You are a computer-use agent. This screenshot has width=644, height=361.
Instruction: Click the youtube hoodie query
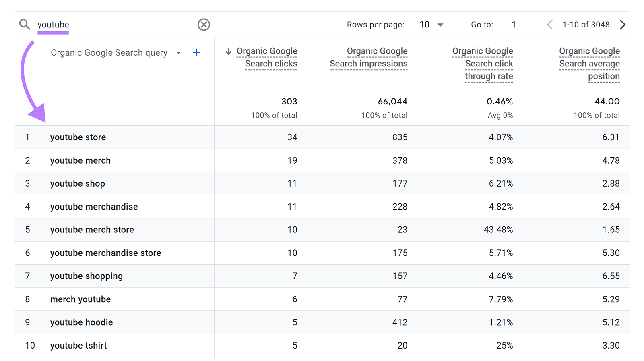[x=81, y=322]
